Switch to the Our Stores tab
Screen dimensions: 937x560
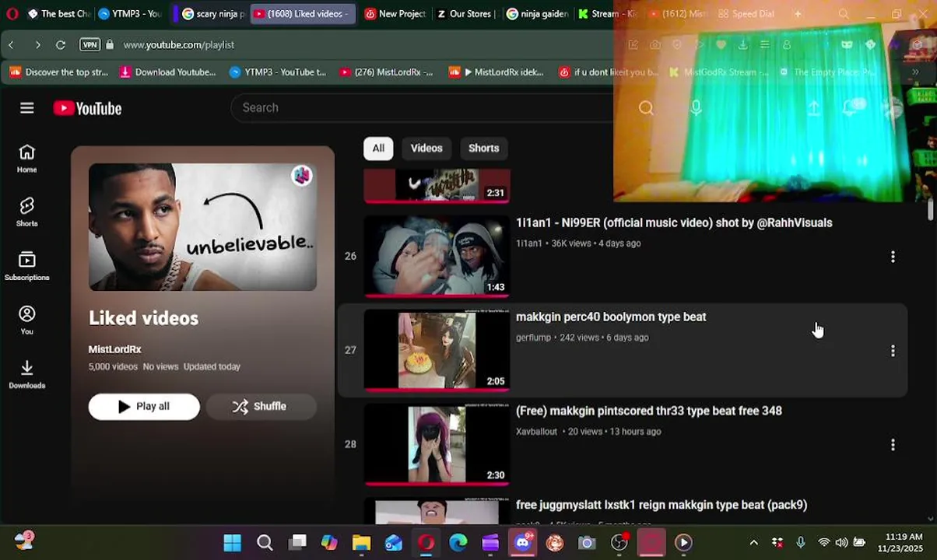(465, 14)
